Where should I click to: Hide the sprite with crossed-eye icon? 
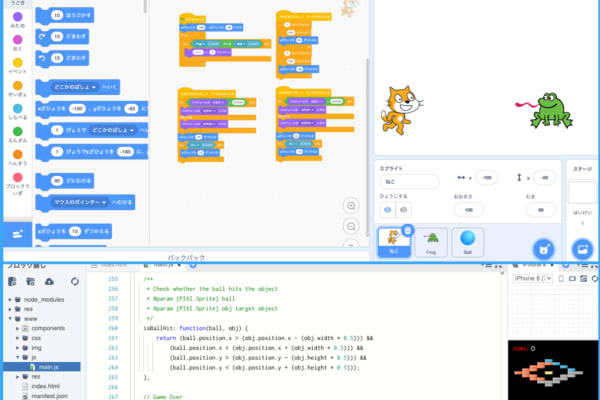coord(404,210)
